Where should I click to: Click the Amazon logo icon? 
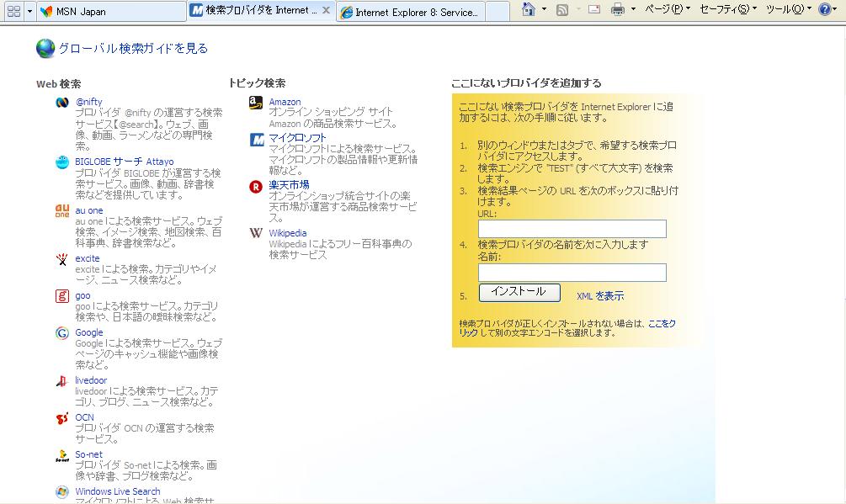coord(256,103)
